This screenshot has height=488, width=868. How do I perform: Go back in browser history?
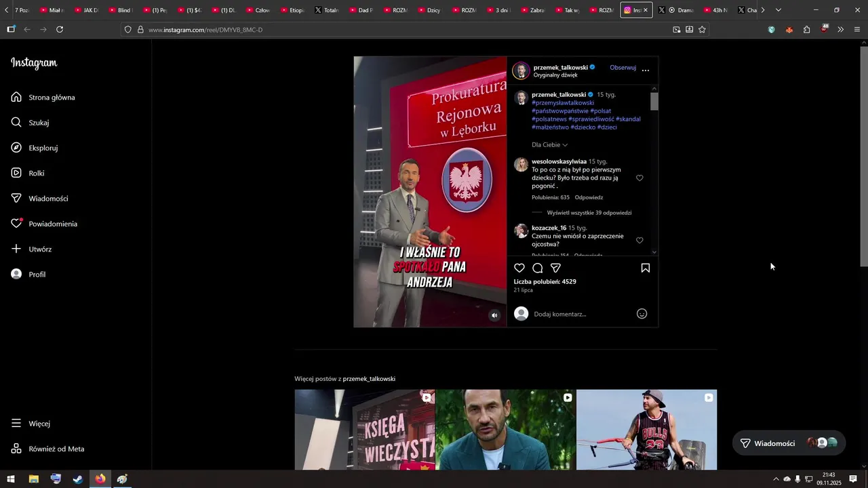point(27,30)
